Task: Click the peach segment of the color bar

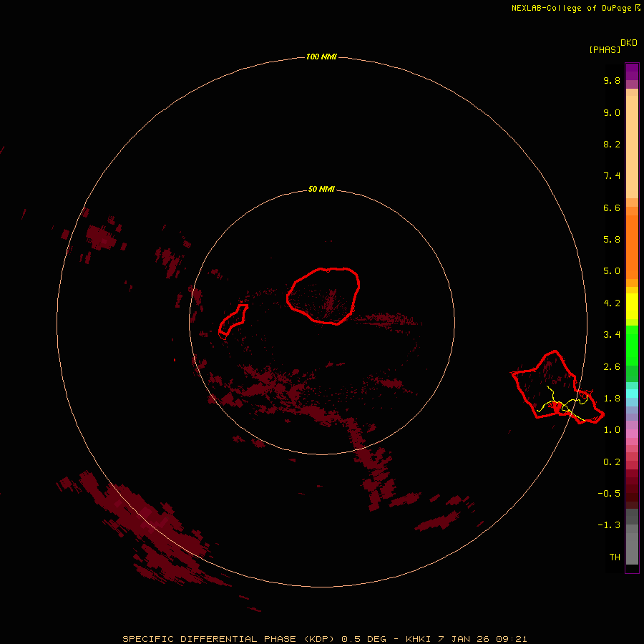Action: tap(632, 147)
